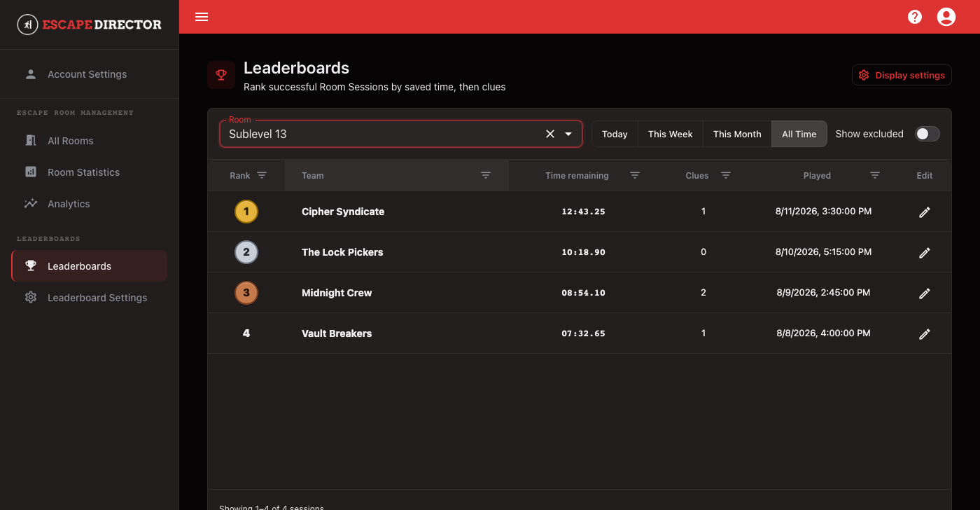Edit The Lock Pickers session
980x510 pixels.
click(925, 253)
